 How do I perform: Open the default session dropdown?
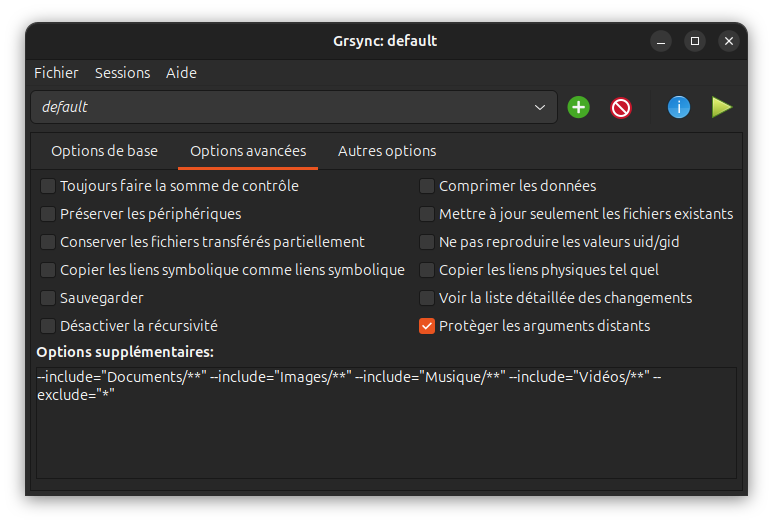294,107
